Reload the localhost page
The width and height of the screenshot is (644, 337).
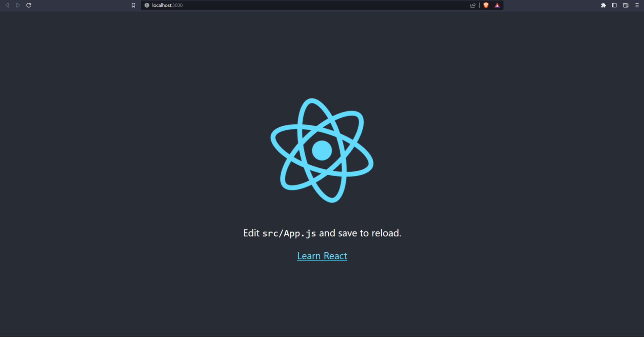coord(29,5)
